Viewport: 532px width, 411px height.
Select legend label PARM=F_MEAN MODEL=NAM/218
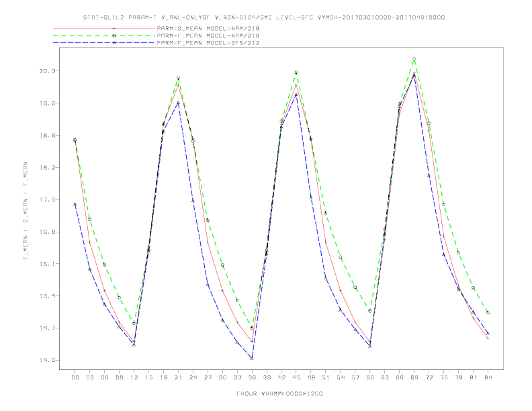208,36
